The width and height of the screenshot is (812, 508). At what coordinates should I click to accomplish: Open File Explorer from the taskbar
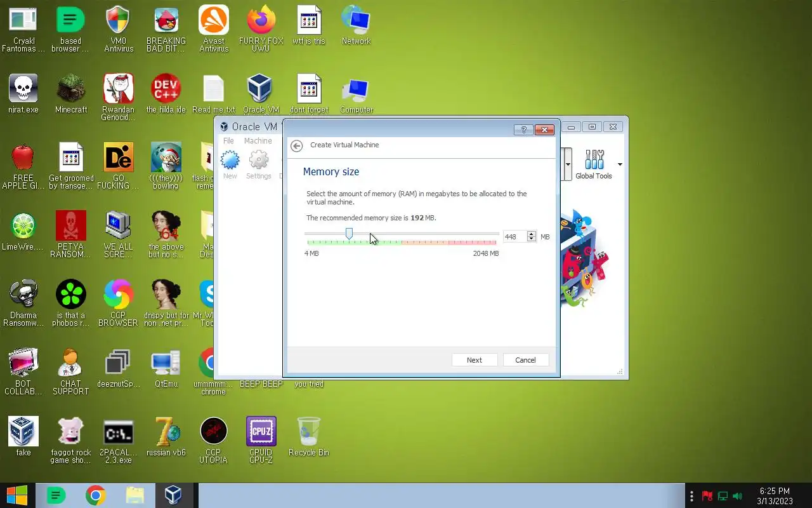(x=134, y=495)
